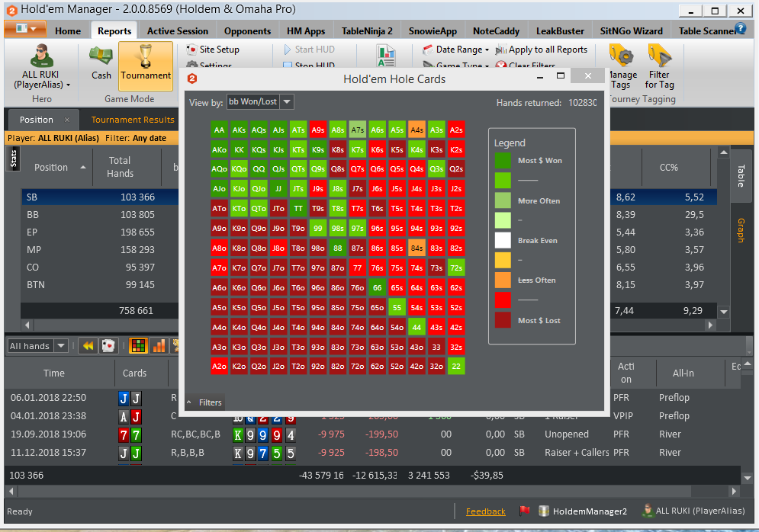Select the BB position row

(x=100, y=215)
